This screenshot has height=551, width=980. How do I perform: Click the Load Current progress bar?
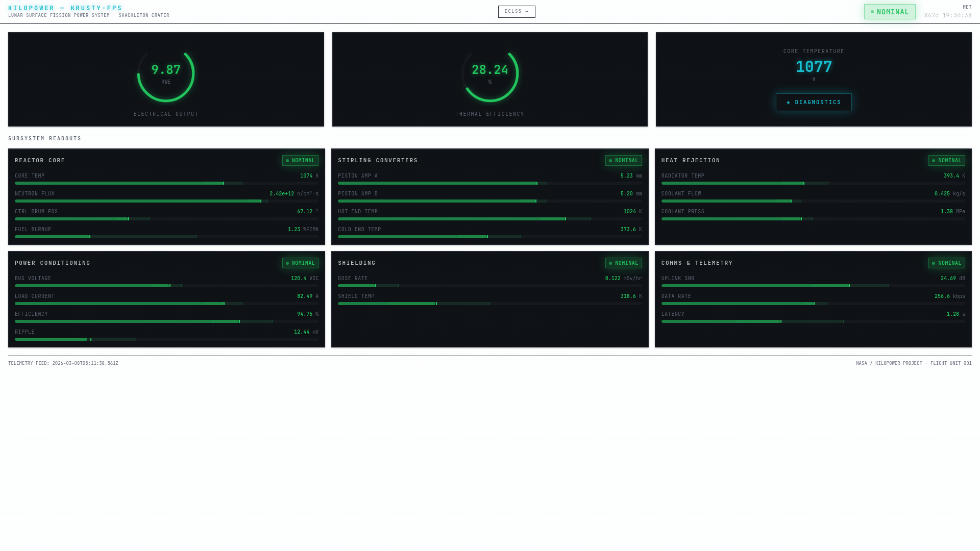point(166,304)
